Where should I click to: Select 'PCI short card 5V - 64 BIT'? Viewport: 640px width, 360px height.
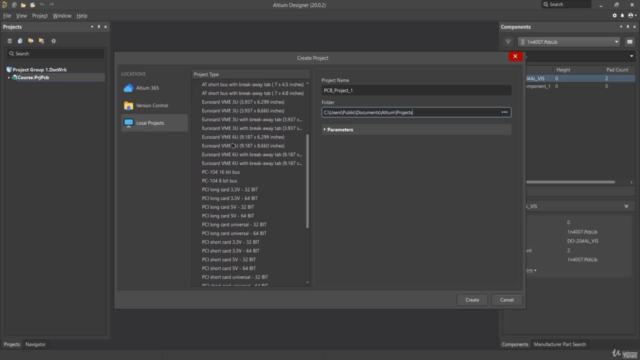click(x=229, y=269)
